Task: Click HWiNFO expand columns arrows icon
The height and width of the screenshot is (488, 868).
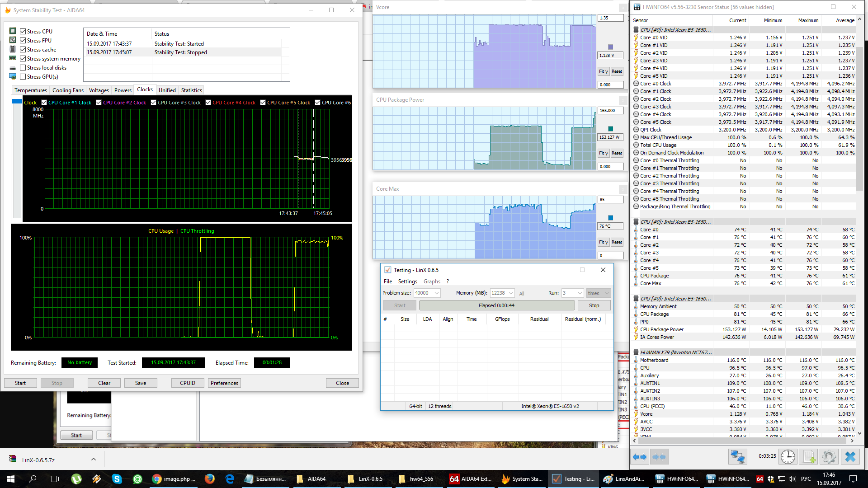Action: pyautogui.click(x=640, y=457)
